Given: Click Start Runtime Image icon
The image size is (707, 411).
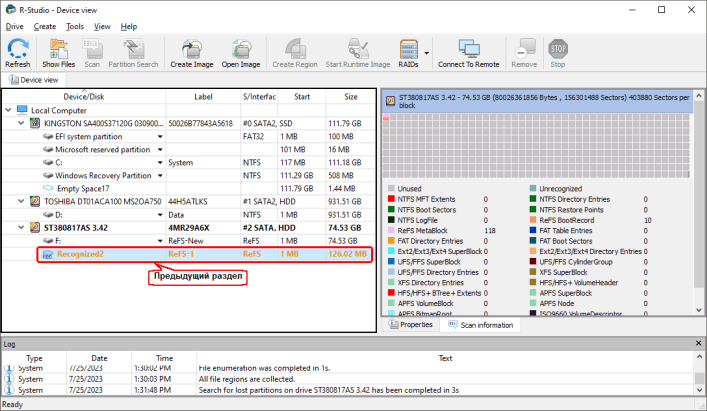Looking at the screenshot, I should 358,49.
